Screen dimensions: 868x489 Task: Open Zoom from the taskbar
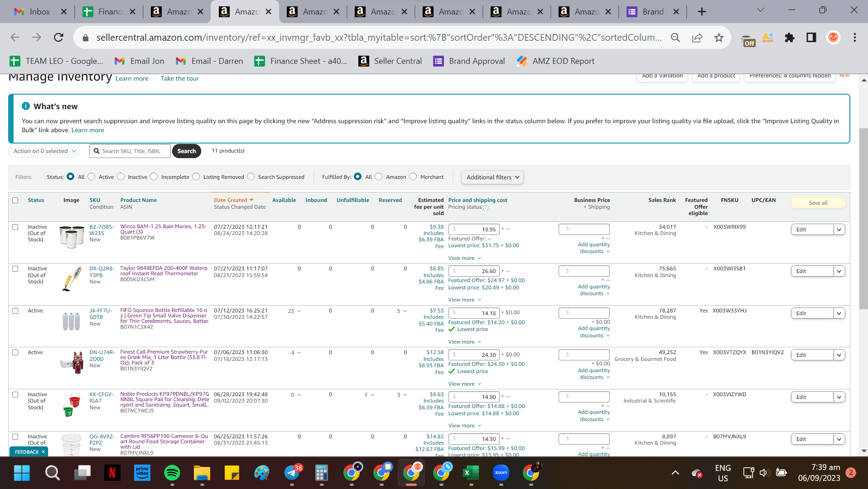pos(501,473)
